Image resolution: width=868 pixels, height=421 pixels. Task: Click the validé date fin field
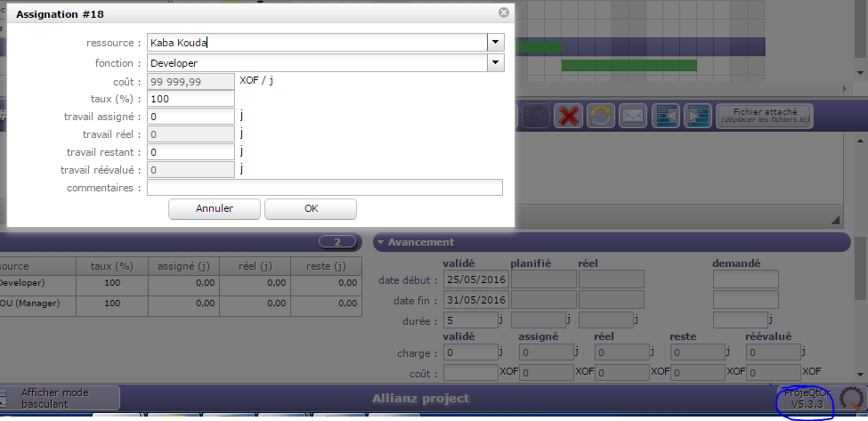[x=476, y=300]
